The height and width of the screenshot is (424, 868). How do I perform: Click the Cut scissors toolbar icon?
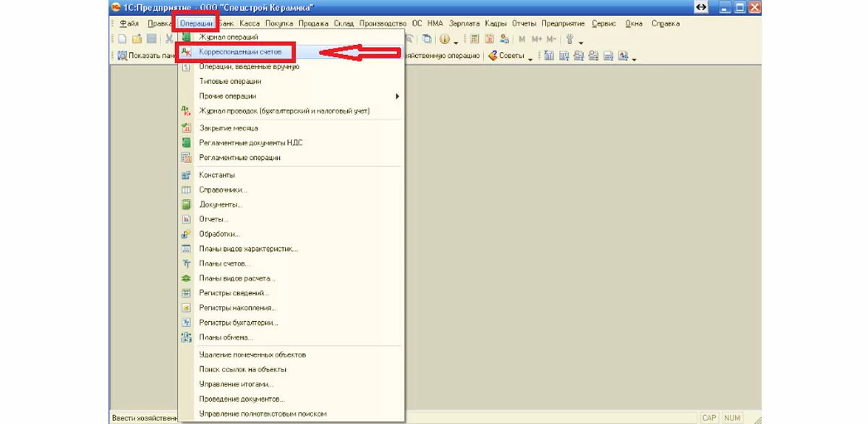[x=169, y=39]
